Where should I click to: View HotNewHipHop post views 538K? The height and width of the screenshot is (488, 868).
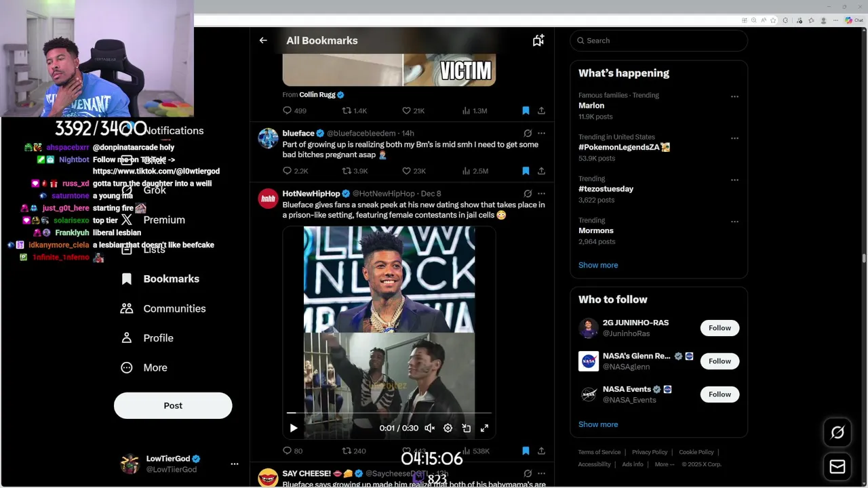475,451
